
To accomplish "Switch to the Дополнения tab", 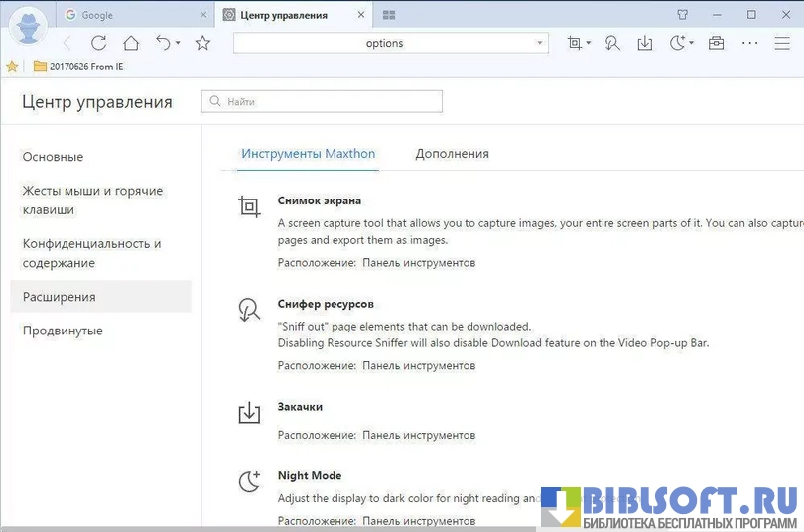I will (x=452, y=154).
